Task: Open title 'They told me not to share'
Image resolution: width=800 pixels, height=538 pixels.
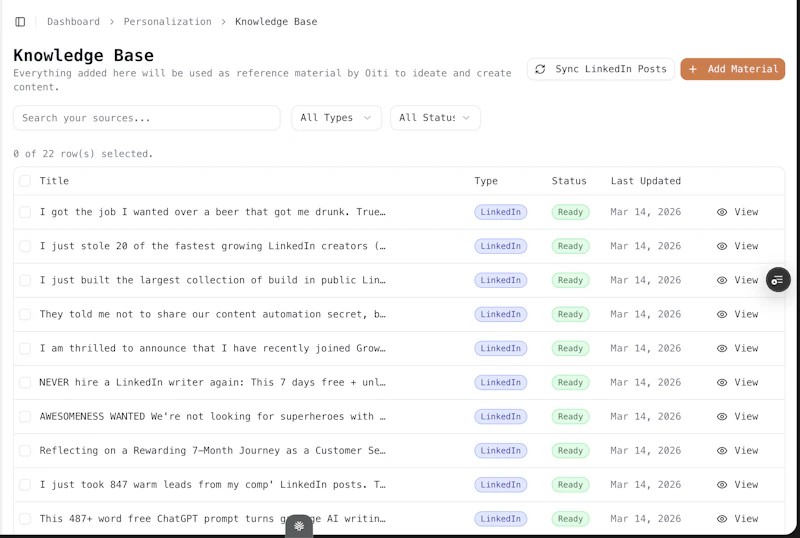Action: coord(213,314)
